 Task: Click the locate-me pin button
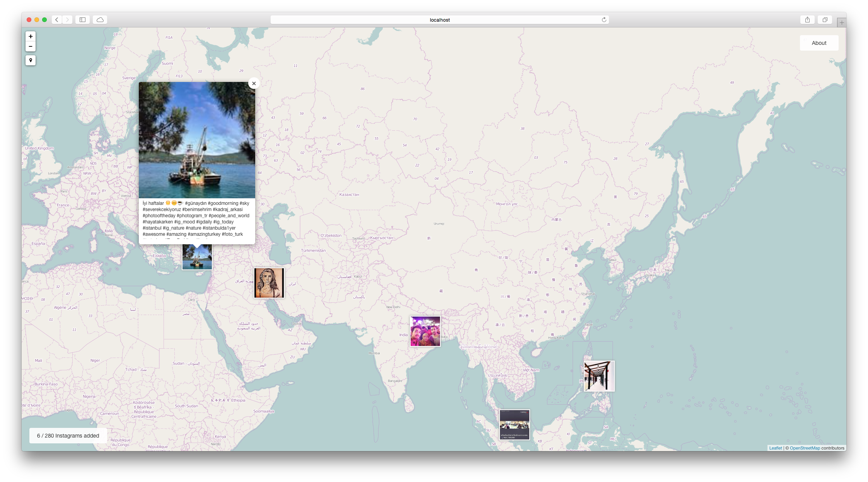click(x=31, y=60)
